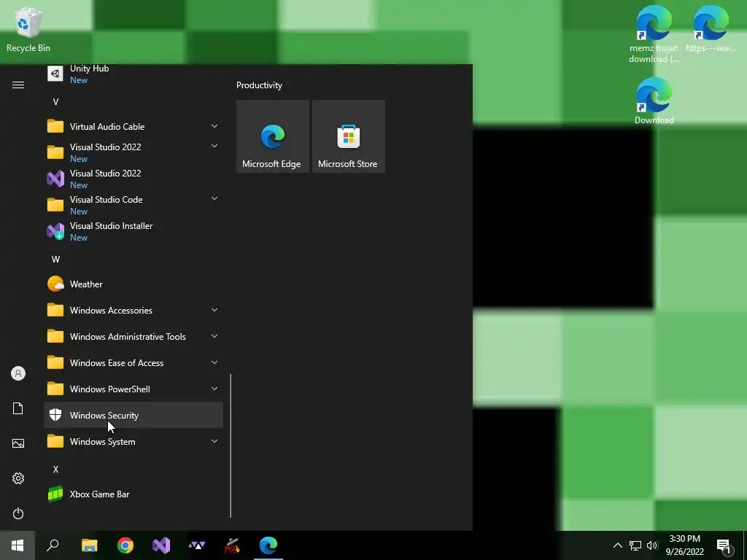747x560 pixels.
Task: Open Xbox Game Bar
Action: tap(133, 494)
